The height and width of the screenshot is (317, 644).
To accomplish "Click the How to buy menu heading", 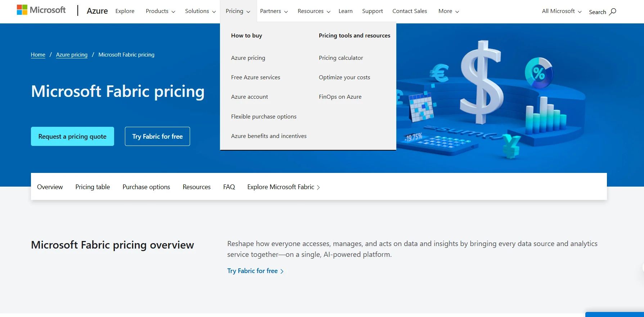I will click(x=247, y=36).
